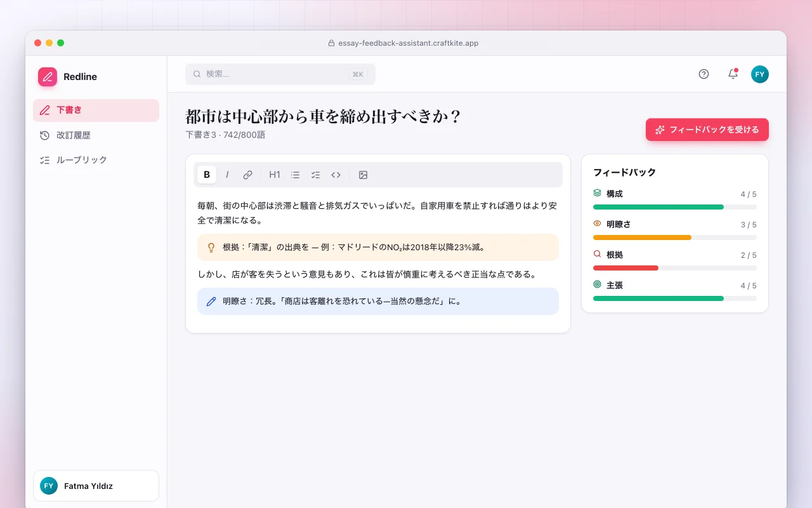Click the Redline logo icon
The image size is (812, 508).
point(48,77)
